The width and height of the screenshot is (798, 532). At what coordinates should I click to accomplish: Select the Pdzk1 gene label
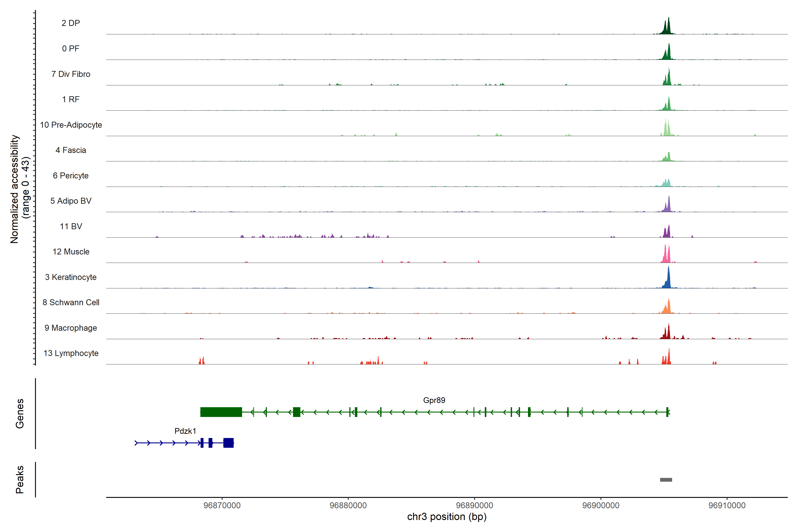tap(185, 431)
